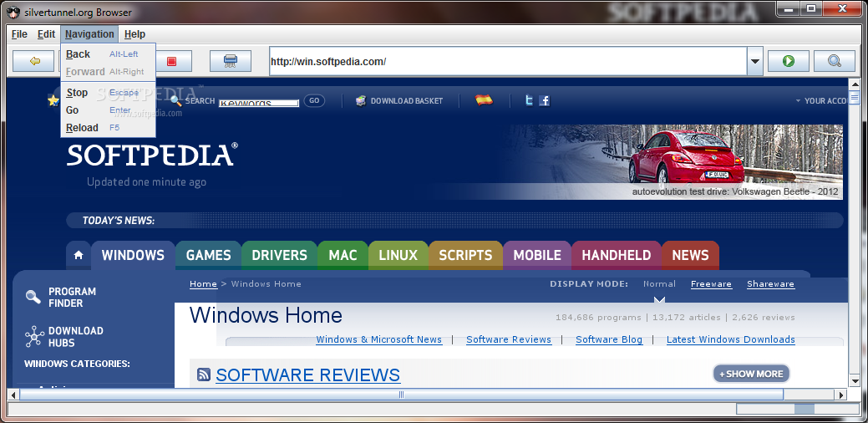The image size is (868, 423).
Task: Switch to the Linux tab
Action: [398, 255]
